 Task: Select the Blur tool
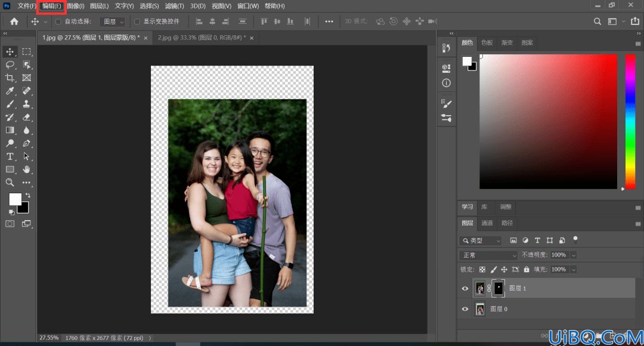click(x=26, y=130)
